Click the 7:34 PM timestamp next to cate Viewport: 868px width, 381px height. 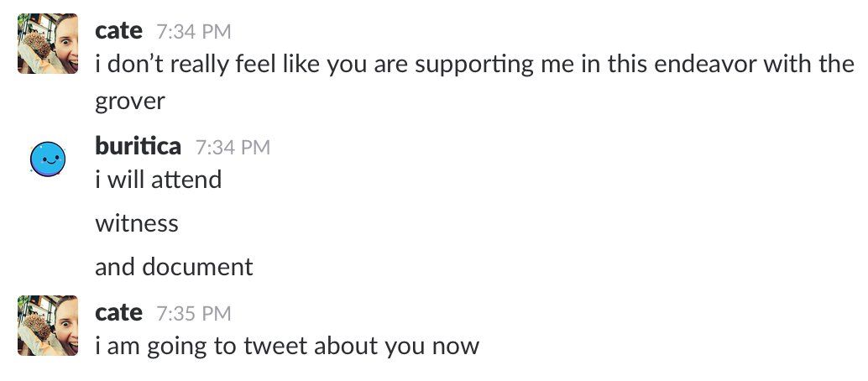click(193, 32)
